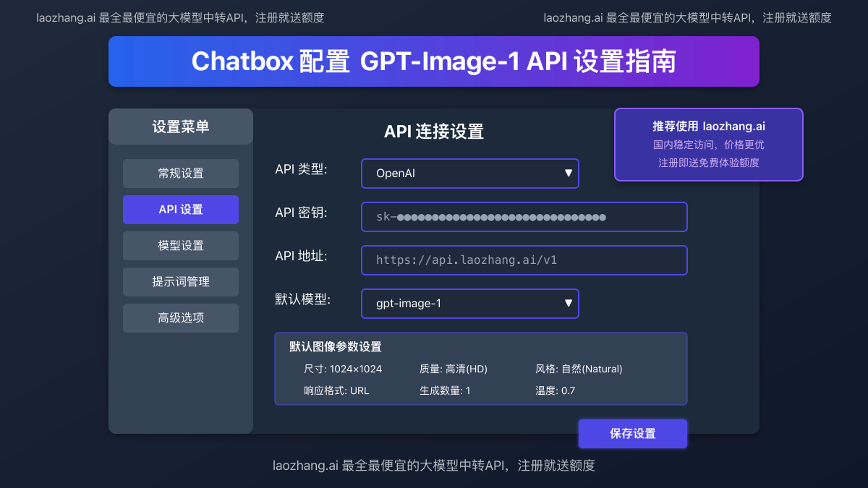Focus the API 密钥 input field
Image resolution: width=868 pixels, height=488 pixels.
524,217
